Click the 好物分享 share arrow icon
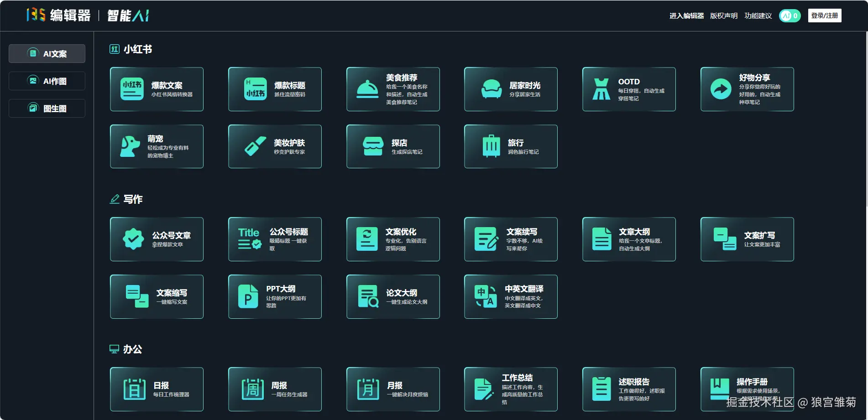Image resolution: width=868 pixels, height=420 pixels. click(x=721, y=89)
